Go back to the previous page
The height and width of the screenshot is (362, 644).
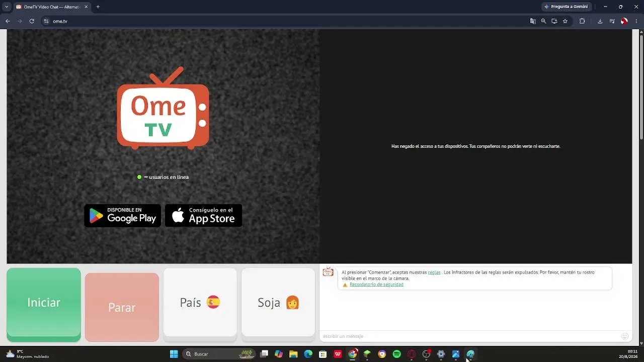tap(8, 21)
